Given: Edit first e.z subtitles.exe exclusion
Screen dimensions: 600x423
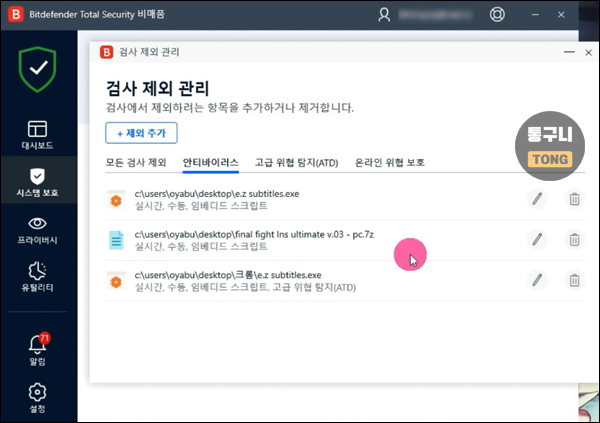Looking at the screenshot, I should pyautogui.click(x=537, y=199).
